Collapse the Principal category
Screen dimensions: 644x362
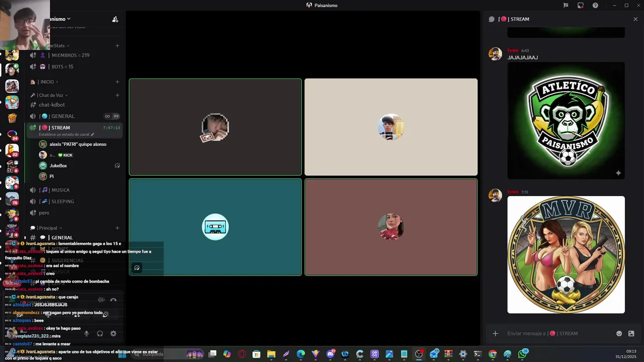[x=46, y=228]
